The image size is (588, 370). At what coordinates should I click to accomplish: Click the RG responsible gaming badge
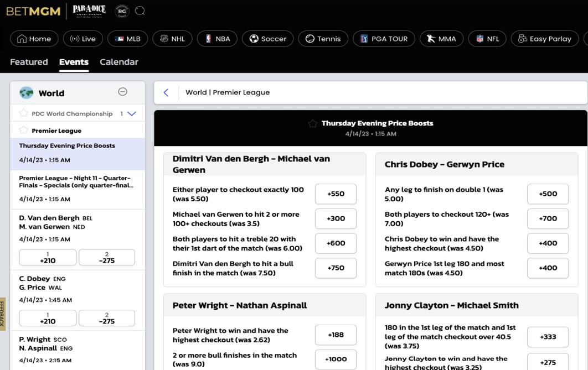point(122,11)
